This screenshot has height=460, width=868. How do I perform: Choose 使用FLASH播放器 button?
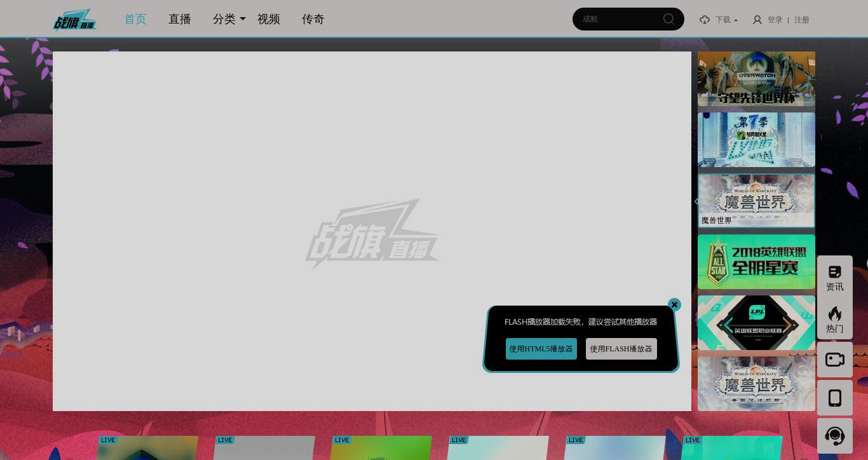click(621, 349)
